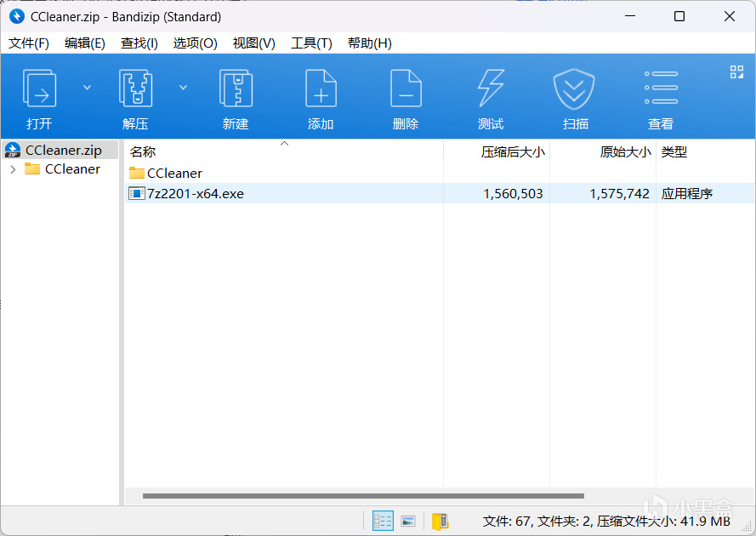Run the Test (测试) lightning icon
The height and width of the screenshot is (536, 756).
click(x=491, y=88)
